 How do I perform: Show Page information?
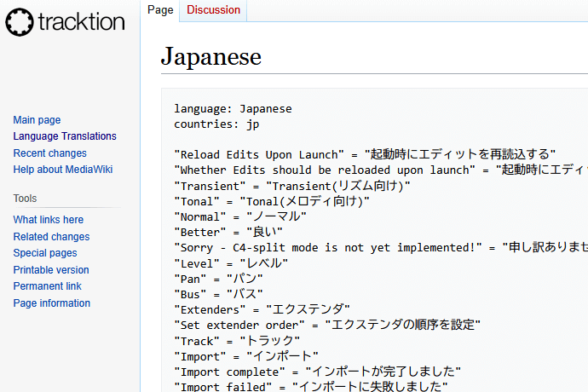[x=51, y=303]
